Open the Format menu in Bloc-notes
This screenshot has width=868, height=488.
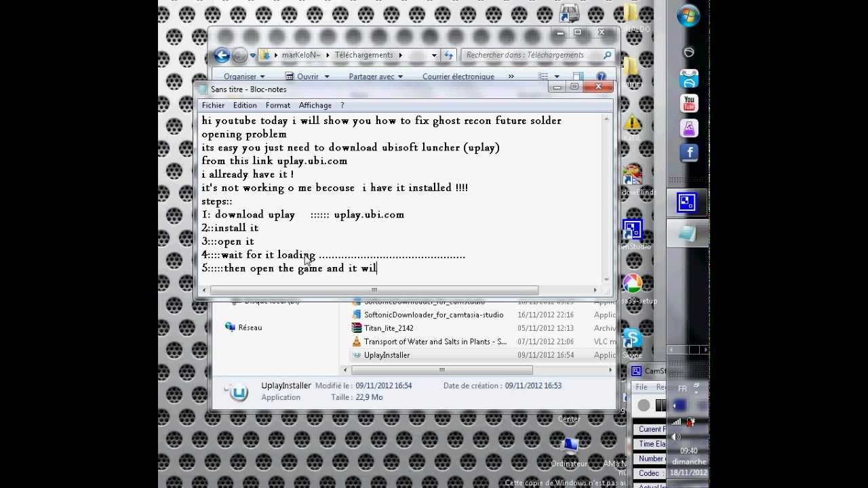(x=278, y=105)
